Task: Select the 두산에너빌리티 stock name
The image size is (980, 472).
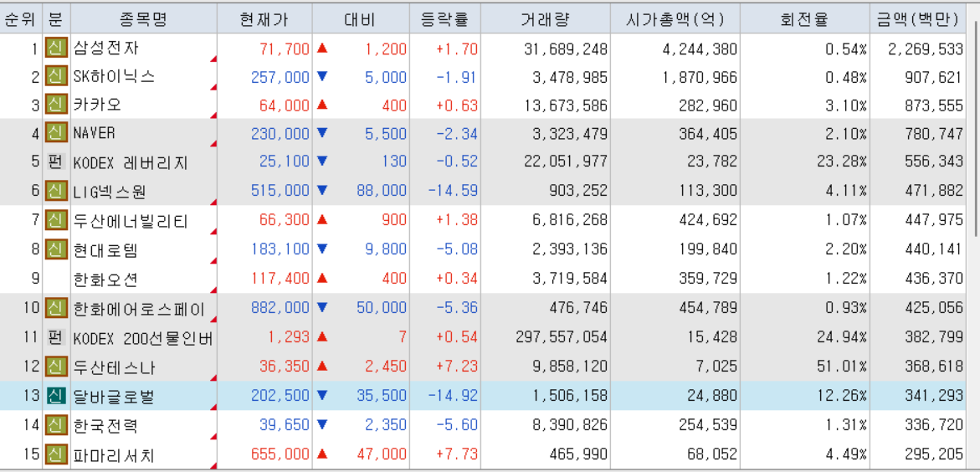Action: point(130,221)
